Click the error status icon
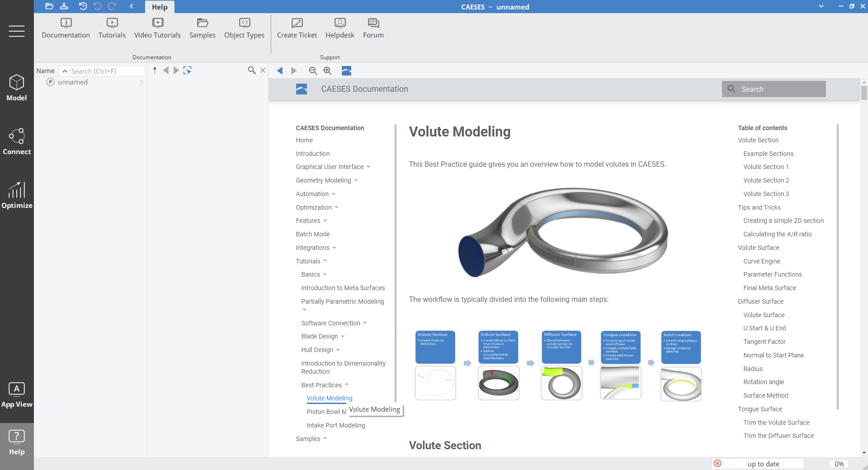The height and width of the screenshot is (470, 868). coord(717,463)
